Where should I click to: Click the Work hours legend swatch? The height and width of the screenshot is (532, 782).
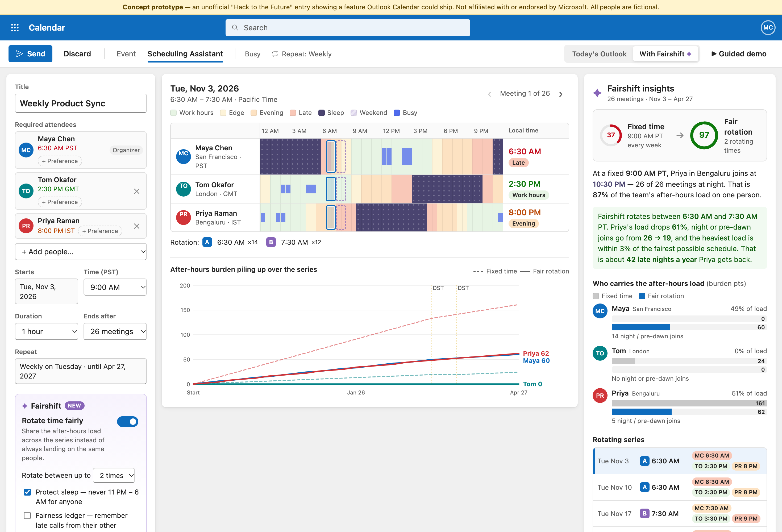173,113
